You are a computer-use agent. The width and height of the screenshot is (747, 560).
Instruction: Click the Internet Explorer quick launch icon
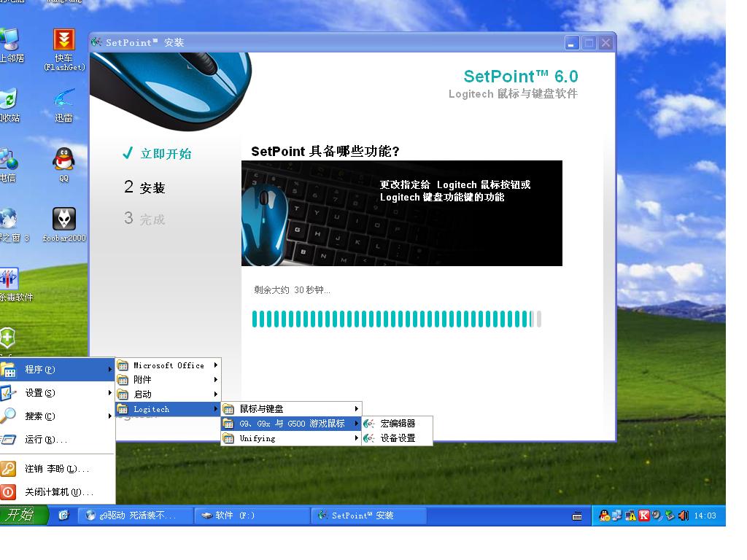pos(63,516)
